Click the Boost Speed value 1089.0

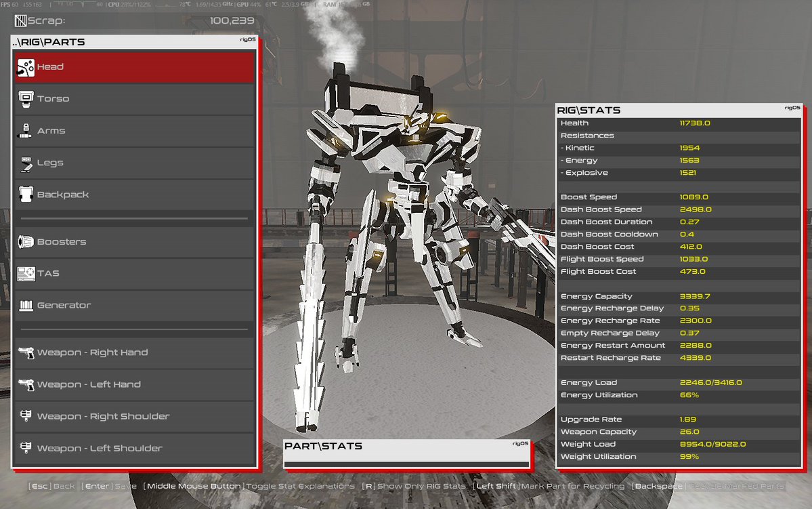(694, 197)
